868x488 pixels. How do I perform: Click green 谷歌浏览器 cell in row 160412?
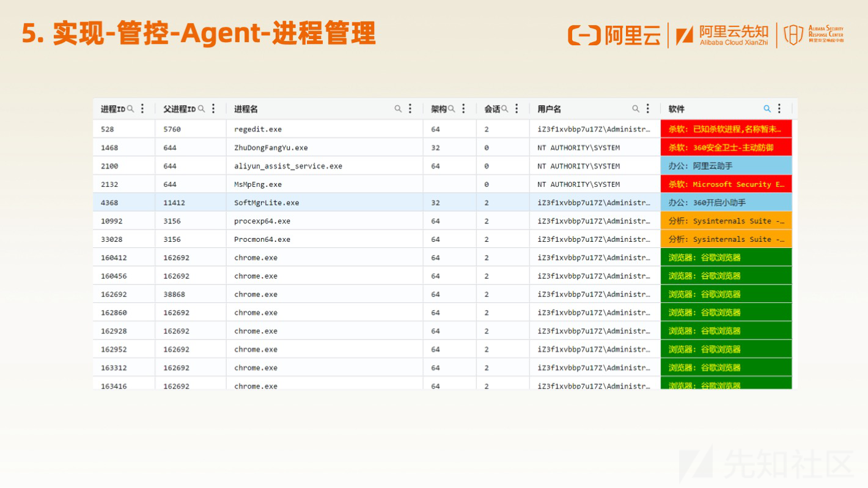[x=726, y=257]
